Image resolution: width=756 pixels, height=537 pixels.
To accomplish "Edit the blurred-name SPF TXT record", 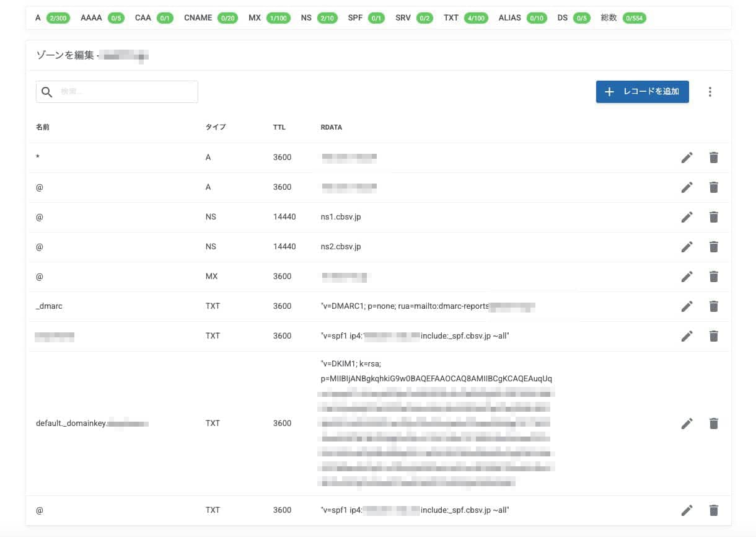I will click(687, 336).
